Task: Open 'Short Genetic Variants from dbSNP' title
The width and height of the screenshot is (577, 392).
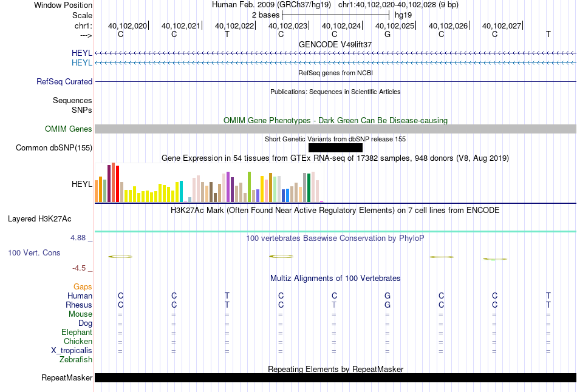Action: [335, 139]
